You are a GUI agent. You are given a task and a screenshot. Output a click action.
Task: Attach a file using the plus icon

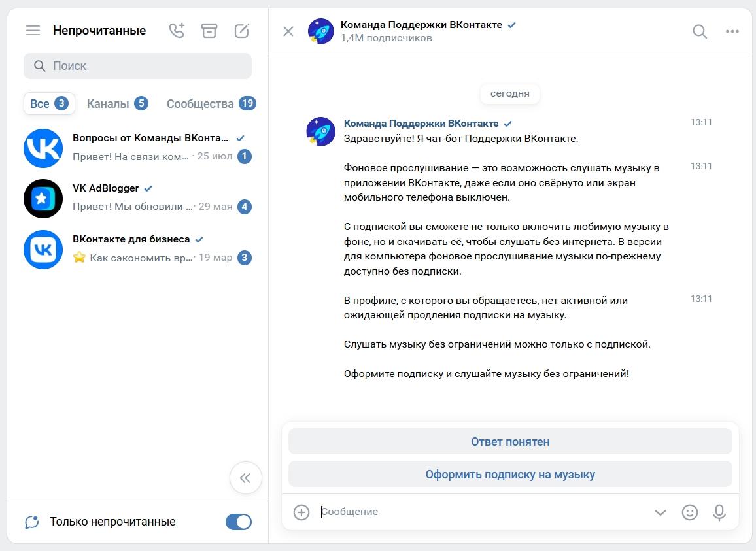click(x=301, y=512)
